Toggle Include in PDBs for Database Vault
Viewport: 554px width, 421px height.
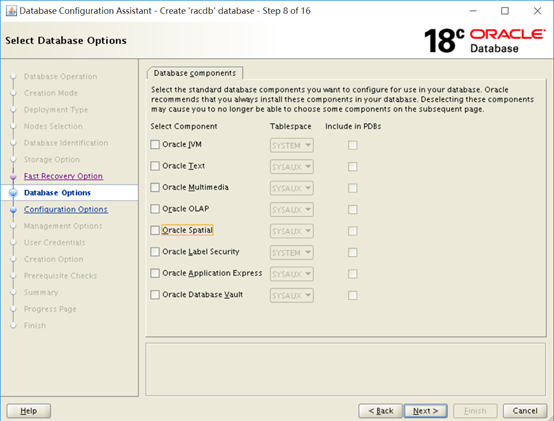pyautogui.click(x=353, y=296)
